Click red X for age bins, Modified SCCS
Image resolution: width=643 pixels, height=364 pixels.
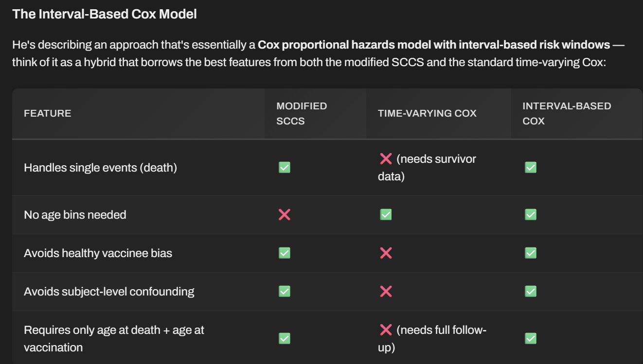285,214
